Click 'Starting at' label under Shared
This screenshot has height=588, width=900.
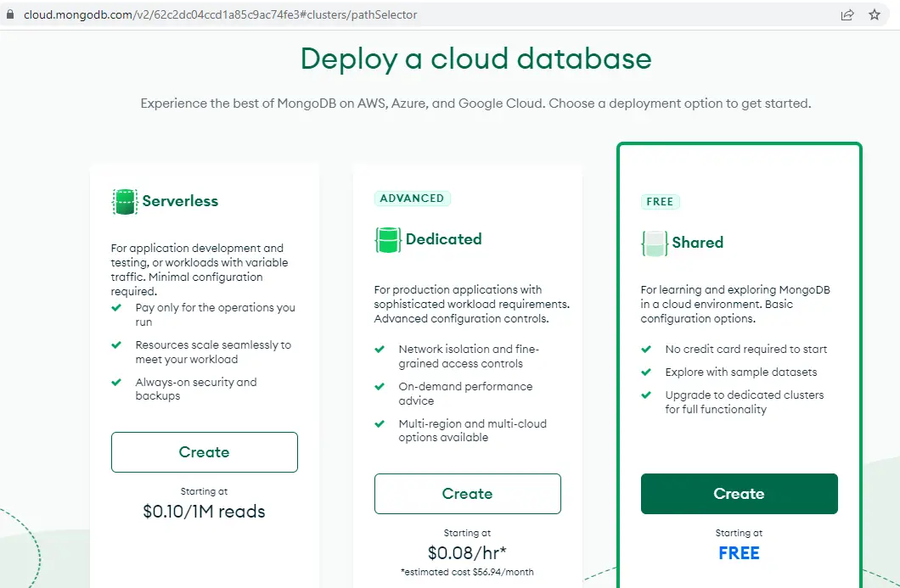point(740,533)
